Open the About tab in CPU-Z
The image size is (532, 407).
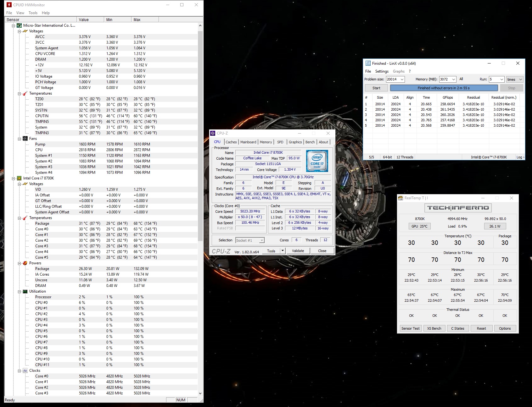coord(323,142)
